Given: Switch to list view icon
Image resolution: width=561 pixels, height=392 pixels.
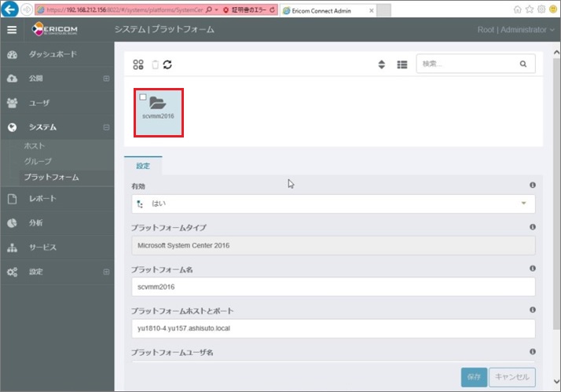Looking at the screenshot, I should coord(402,64).
